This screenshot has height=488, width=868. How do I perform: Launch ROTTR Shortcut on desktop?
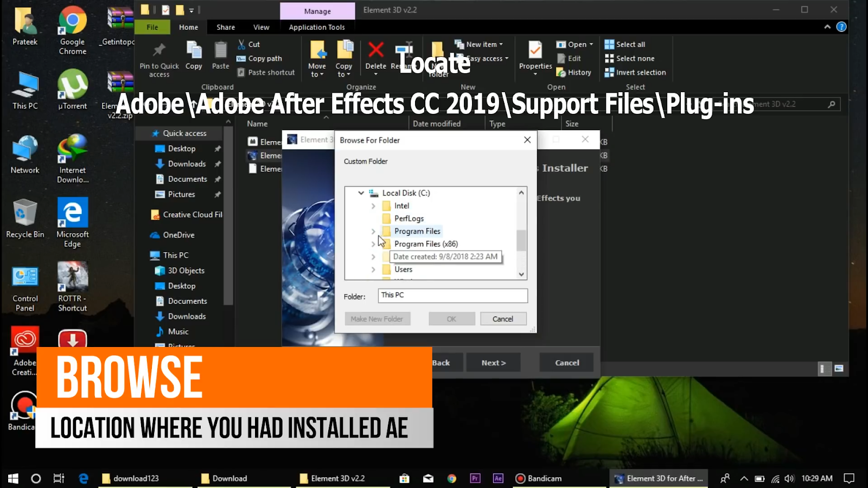pyautogui.click(x=73, y=287)
